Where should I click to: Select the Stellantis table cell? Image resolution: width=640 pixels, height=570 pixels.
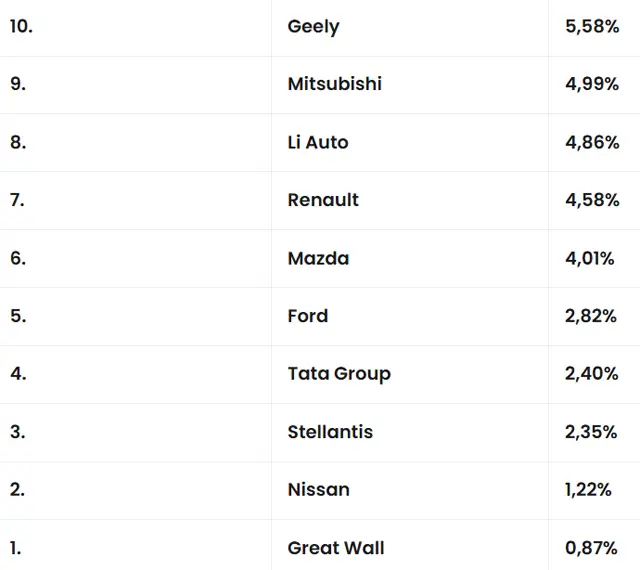coord(330,432)
